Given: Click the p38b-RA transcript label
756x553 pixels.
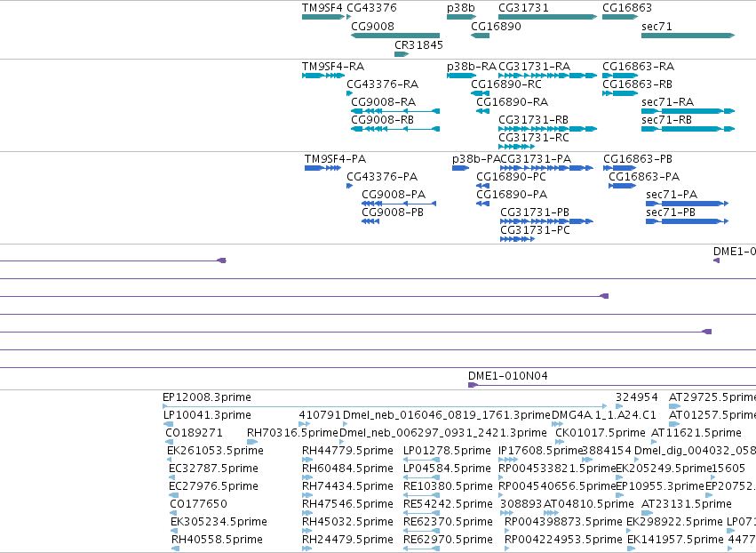Looking at the screenshot, I should tap(472, 66).
